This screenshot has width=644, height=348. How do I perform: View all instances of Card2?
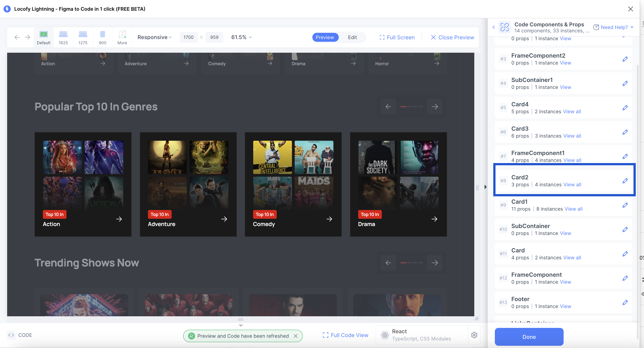click(x=572, y=184)
